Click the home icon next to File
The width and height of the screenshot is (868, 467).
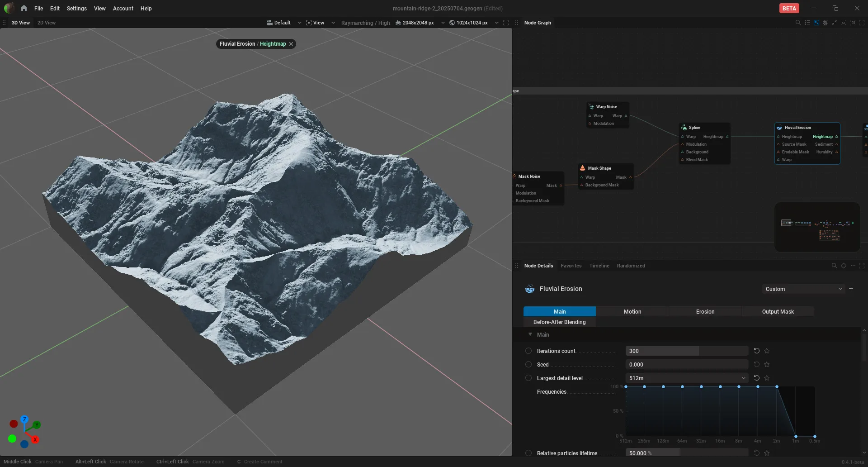[24, 8]
